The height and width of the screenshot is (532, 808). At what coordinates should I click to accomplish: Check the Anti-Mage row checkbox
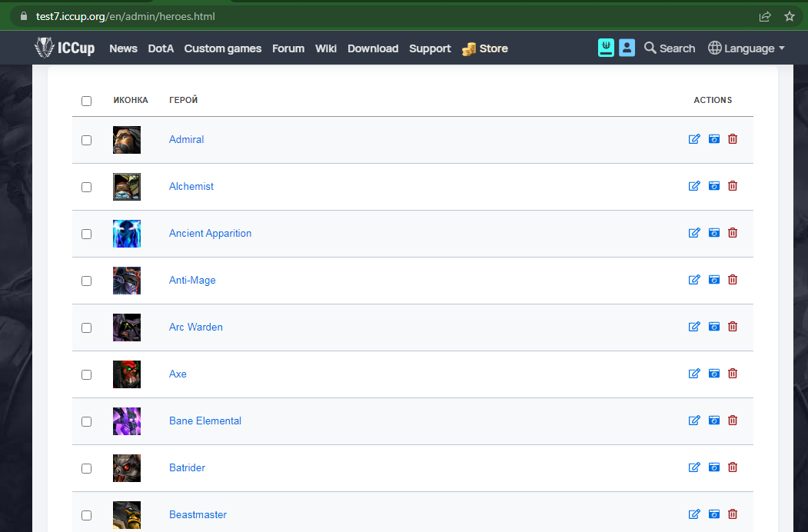[87, 281]
